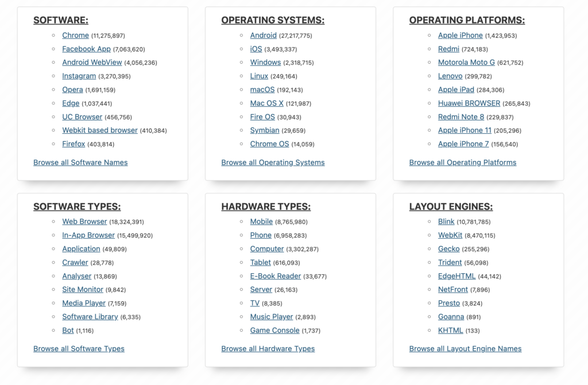Browse all Operating Platforms
Screen dimensions: 588x385
pos(463,162)
